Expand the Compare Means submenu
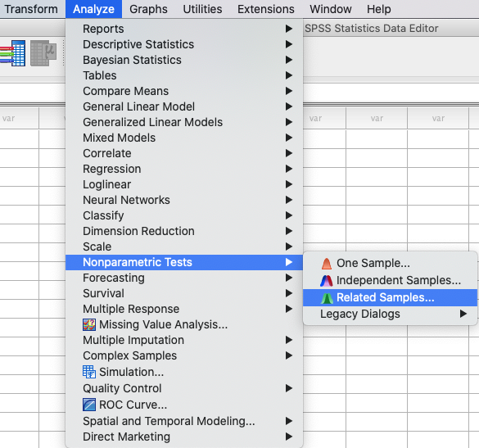479x448 pixels. pos(184,91)
